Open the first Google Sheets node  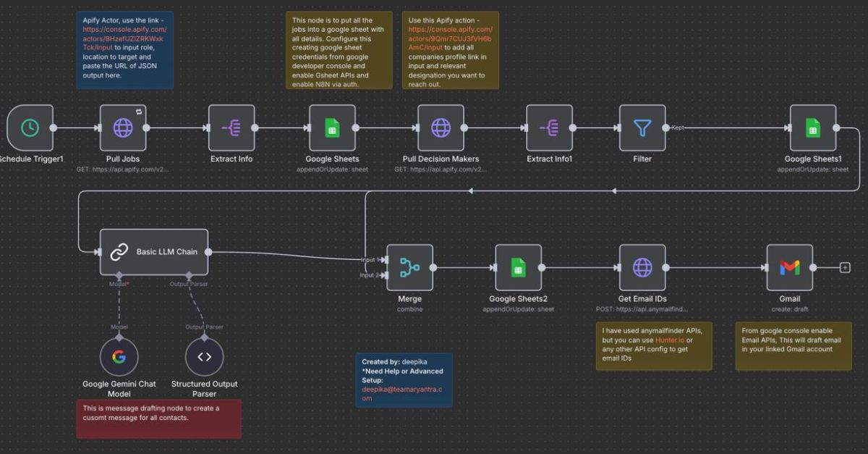(x=332, y=128)
